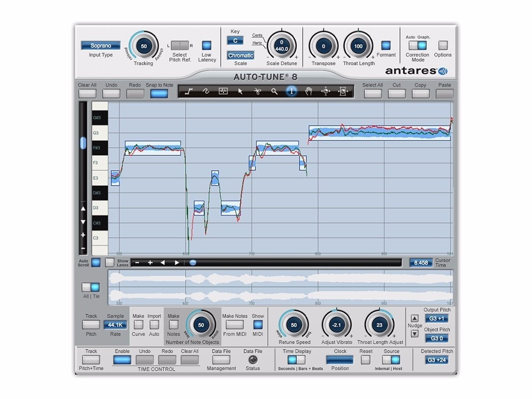
Task: Click the Adjust Vibrato knob
Action: pos(337,325)
